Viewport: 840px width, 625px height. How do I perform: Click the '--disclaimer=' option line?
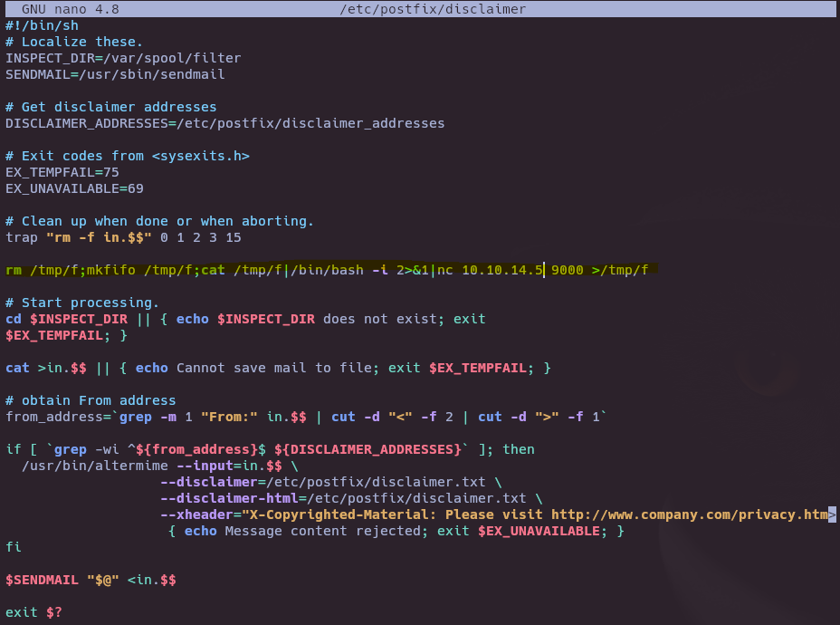coord(331,482)
